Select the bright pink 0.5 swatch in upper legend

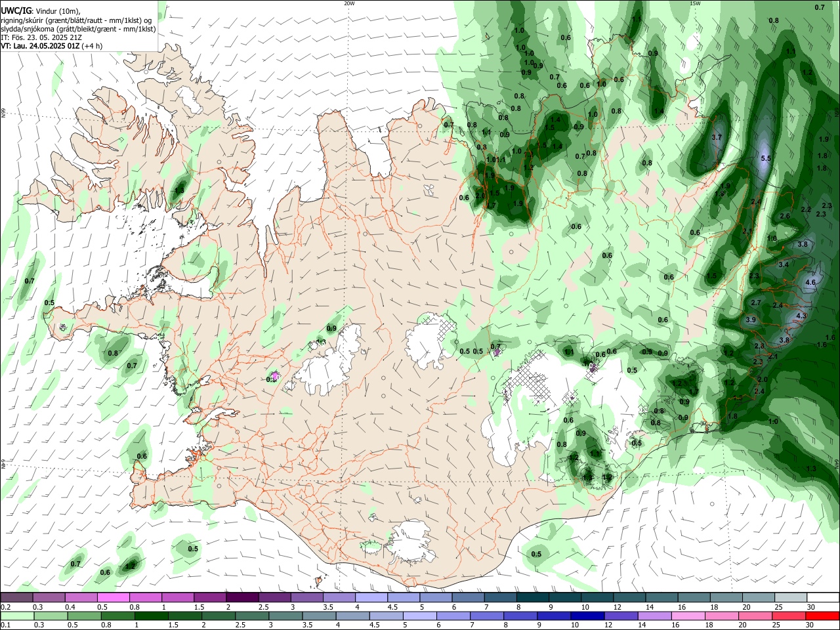[113, 598]
